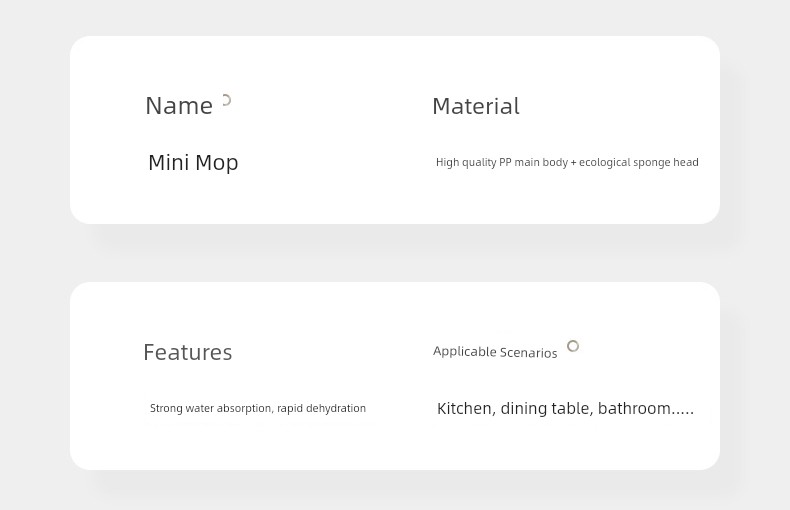The width and height of the screenshot is (790, 510).
Task: Click the Mini Mop product name
Action: pos(193,163)
